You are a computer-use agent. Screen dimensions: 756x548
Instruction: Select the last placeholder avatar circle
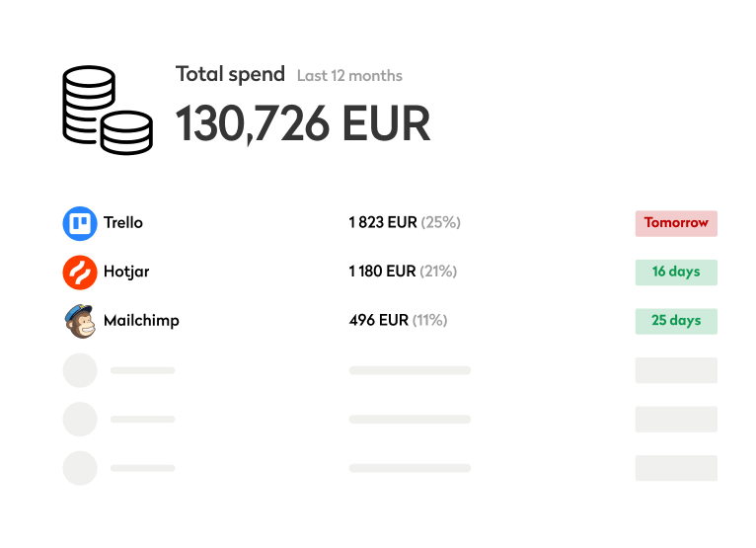(80, 468)
